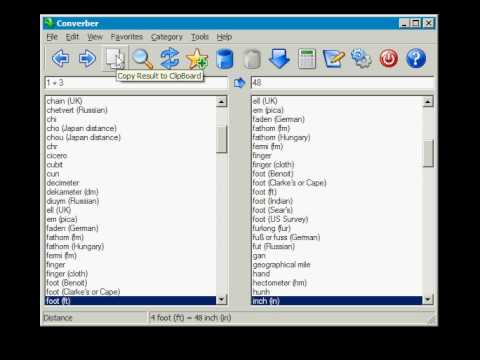The height and width of the screenshot is (360, 480).
Task: Click the blue forward arrow icon
Action: [x=87, y=59]
